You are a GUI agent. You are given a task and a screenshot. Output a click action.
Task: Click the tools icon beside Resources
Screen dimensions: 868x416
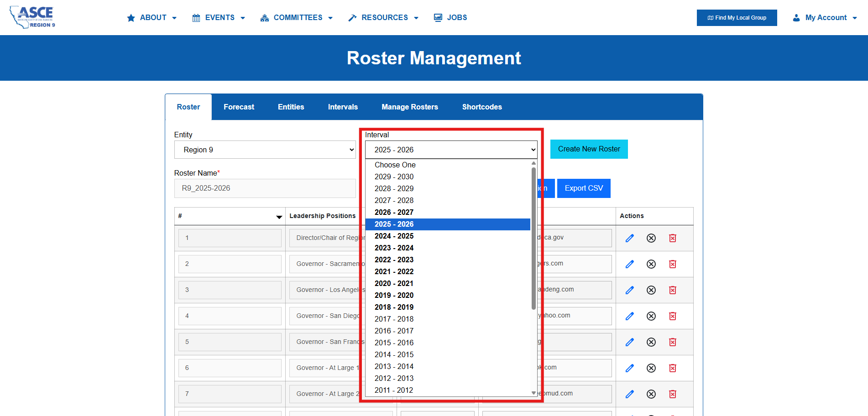(x=352, y=18)
